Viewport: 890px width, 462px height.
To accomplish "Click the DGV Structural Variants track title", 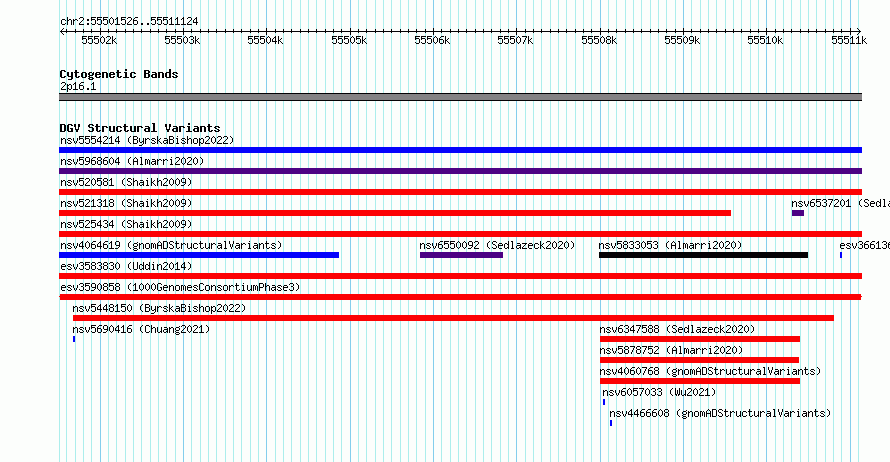I will click(x=140, y=128).
